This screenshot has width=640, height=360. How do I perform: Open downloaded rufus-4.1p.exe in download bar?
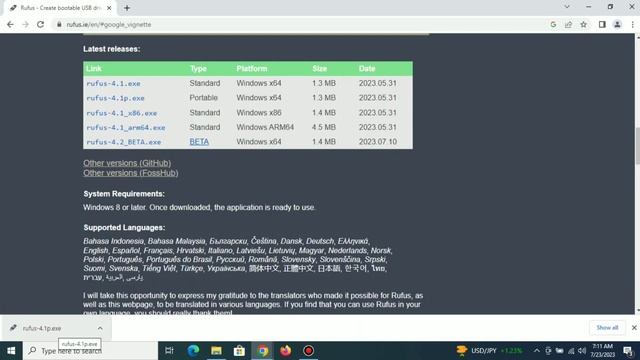click(x=42, y=328)
